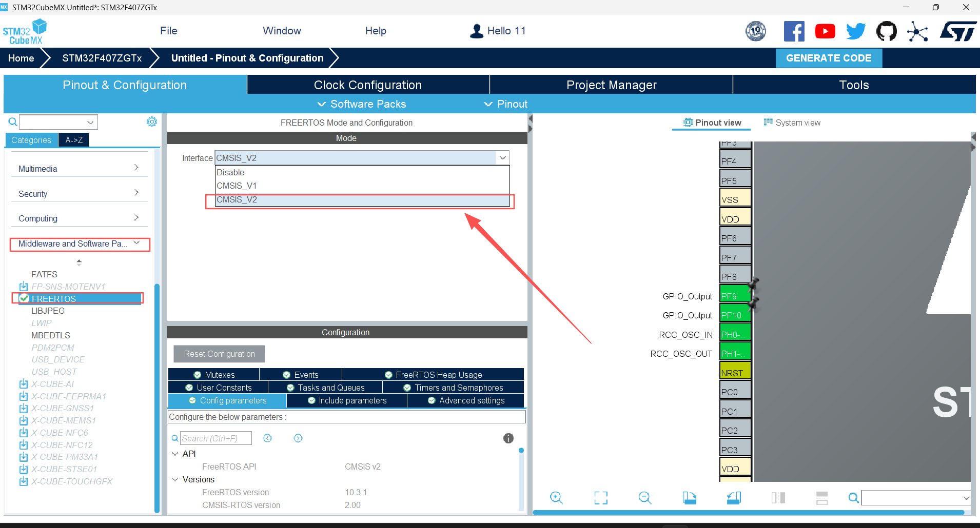Click the green check icon beside FREERTOS
The width and height of the screenshot is (980, 528).
24,298
